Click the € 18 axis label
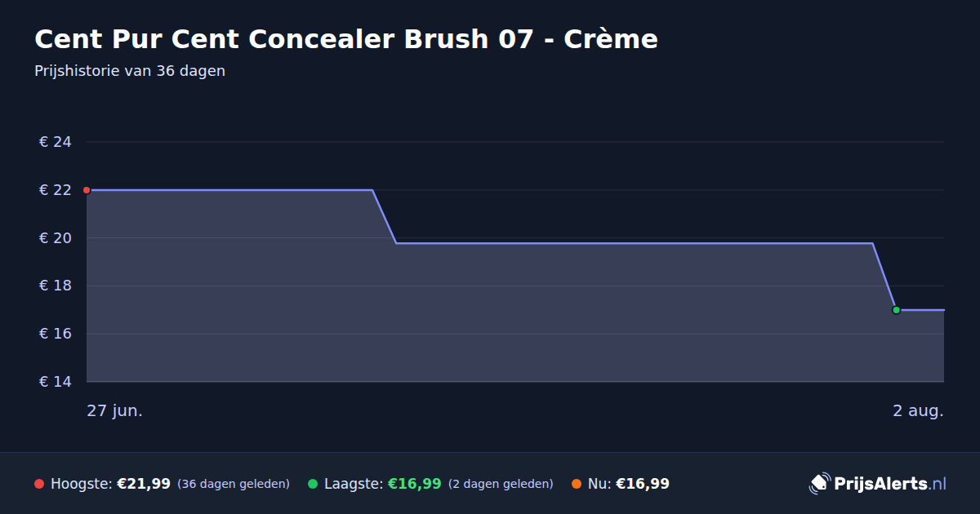The image size is (980, 514). [x=56, y=286]
